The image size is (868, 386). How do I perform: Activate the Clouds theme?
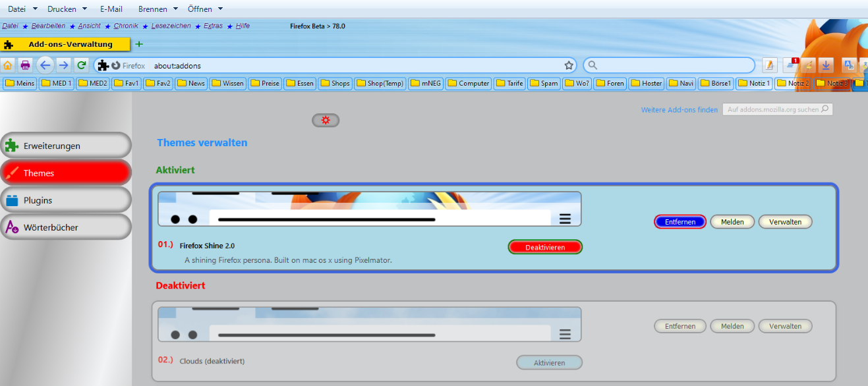549,362
